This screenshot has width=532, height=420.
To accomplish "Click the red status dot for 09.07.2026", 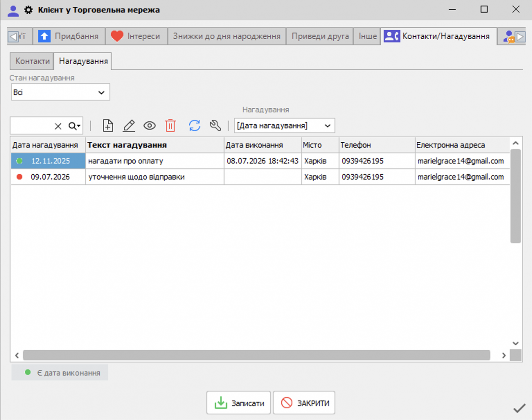I will (20, 177).
